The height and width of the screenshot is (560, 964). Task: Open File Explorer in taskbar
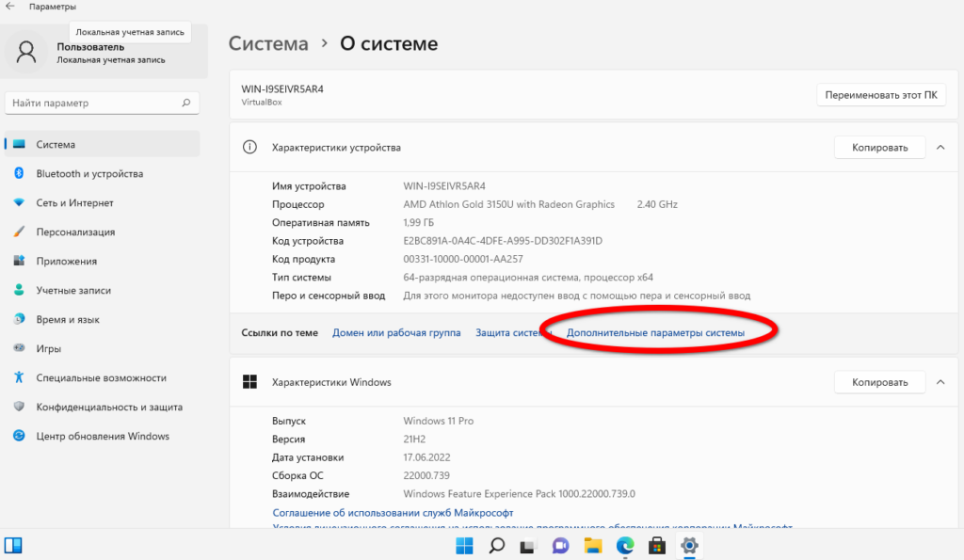pyautogui.click(x=593, y=545)
